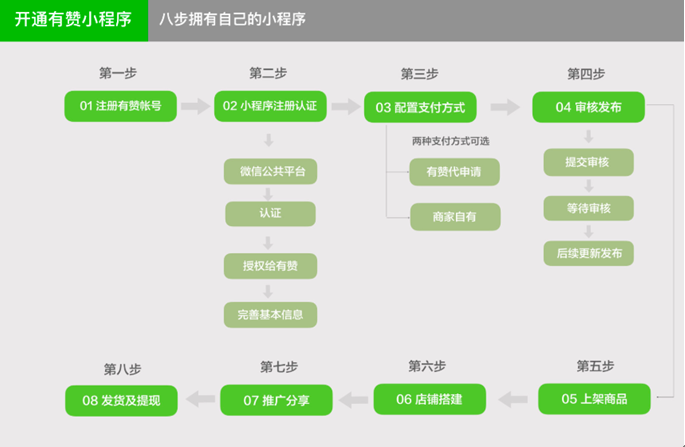
Task: Click the 06 店铺搭建 step
Action: 430,399
